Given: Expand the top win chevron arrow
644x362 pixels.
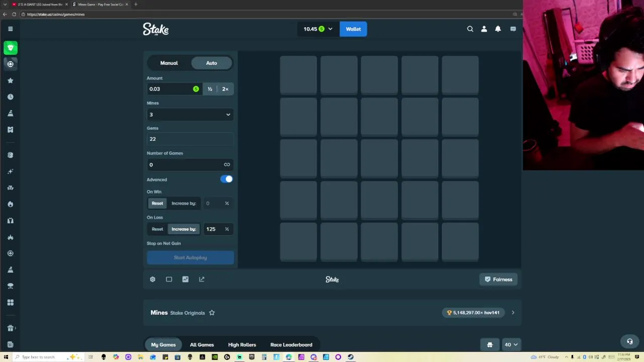Looking at the screenshot, I should (x=513, y=313).
